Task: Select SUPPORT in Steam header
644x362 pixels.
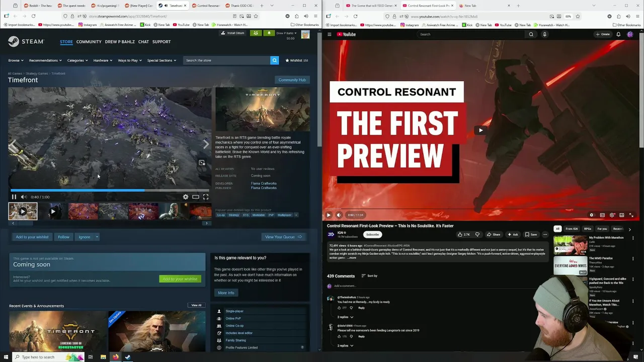Action: coord(162,42)
